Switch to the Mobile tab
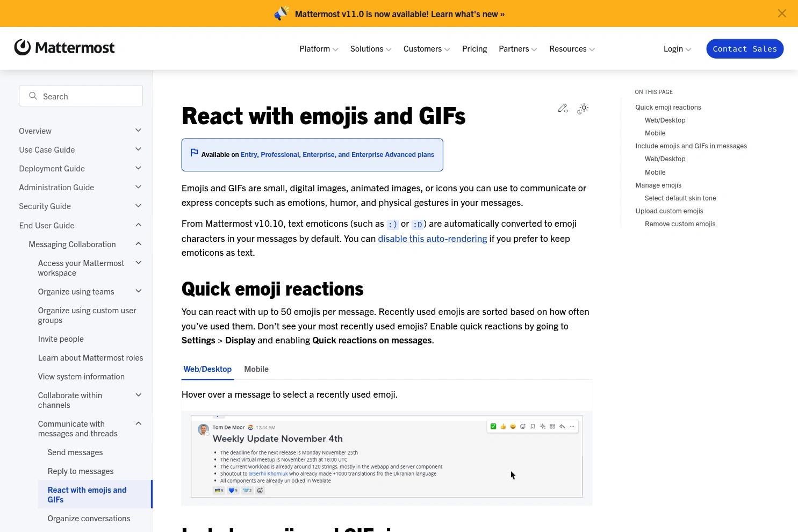 256,369
